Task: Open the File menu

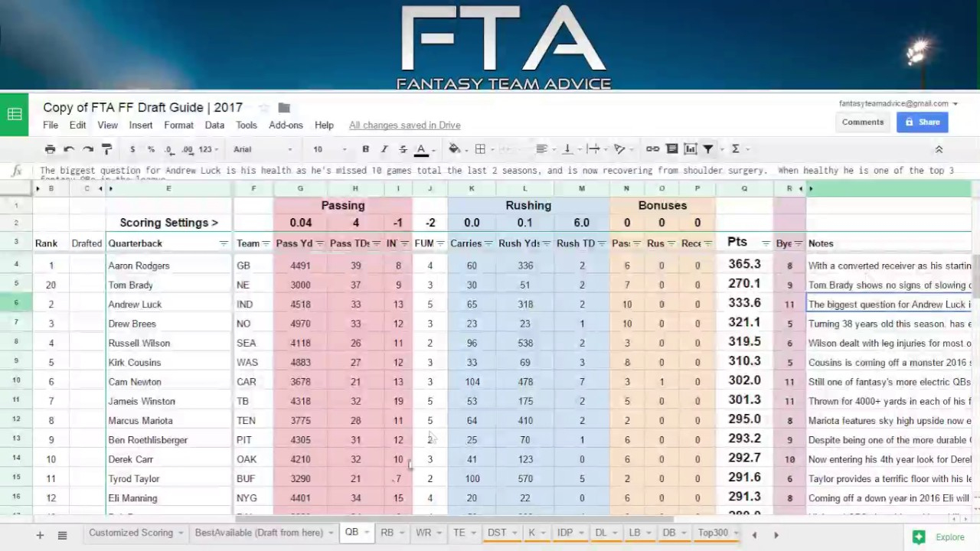Action: click(x=51, y=125)
